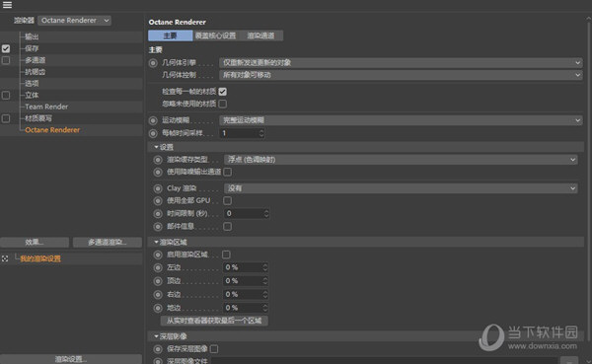The height and width of the screenshot is (364, 592).
Task: Open the Clay 渲染 dropdown
Action: point(401,188)
